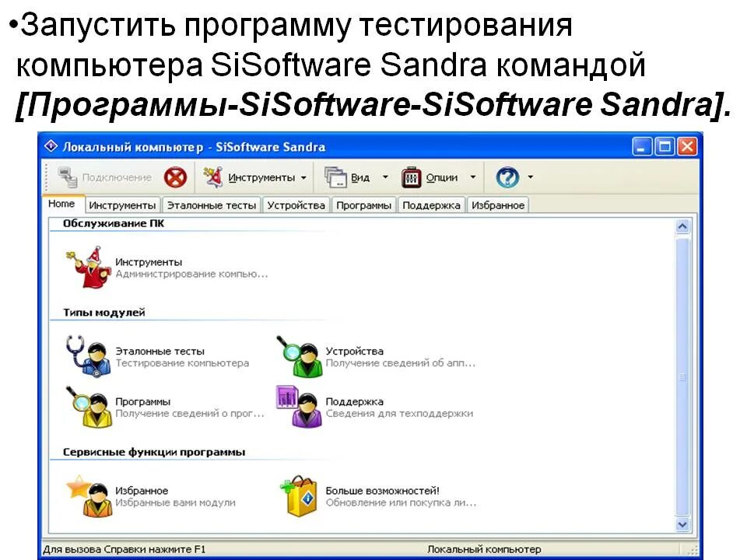The height and width of the screenshot is (560, 747).
Task: Expand the Вид toolbar dropdown arrow
Action: (x=385, y=177)
